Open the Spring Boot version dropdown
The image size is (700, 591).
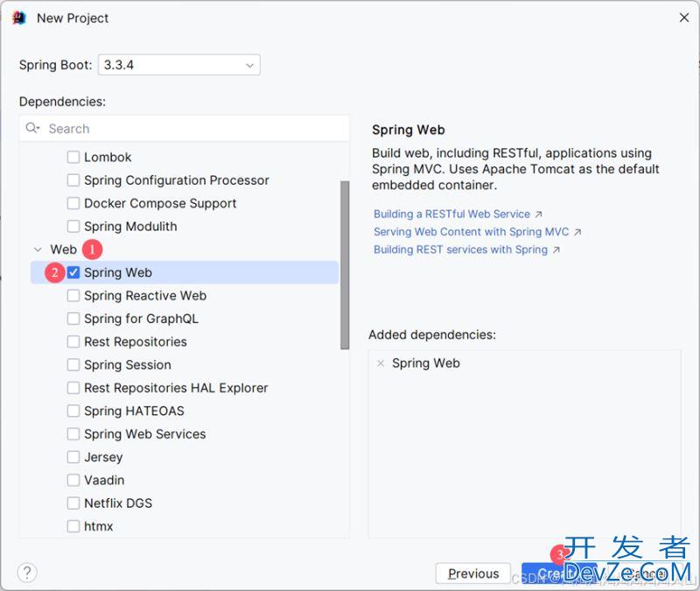[179, 65]
